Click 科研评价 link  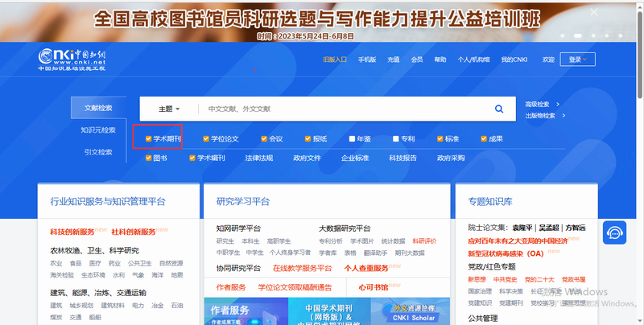click(425, 241)
